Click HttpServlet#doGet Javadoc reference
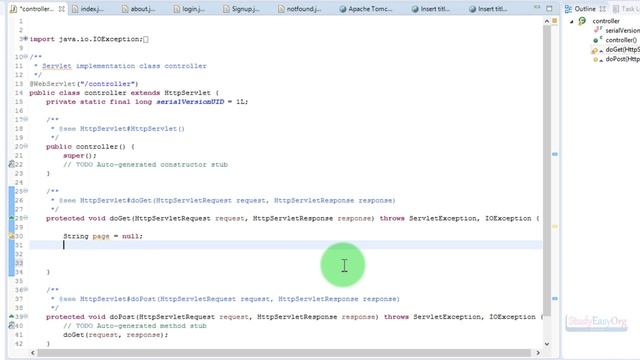Viewport: 640px width, 360px height. coord(238,200)
